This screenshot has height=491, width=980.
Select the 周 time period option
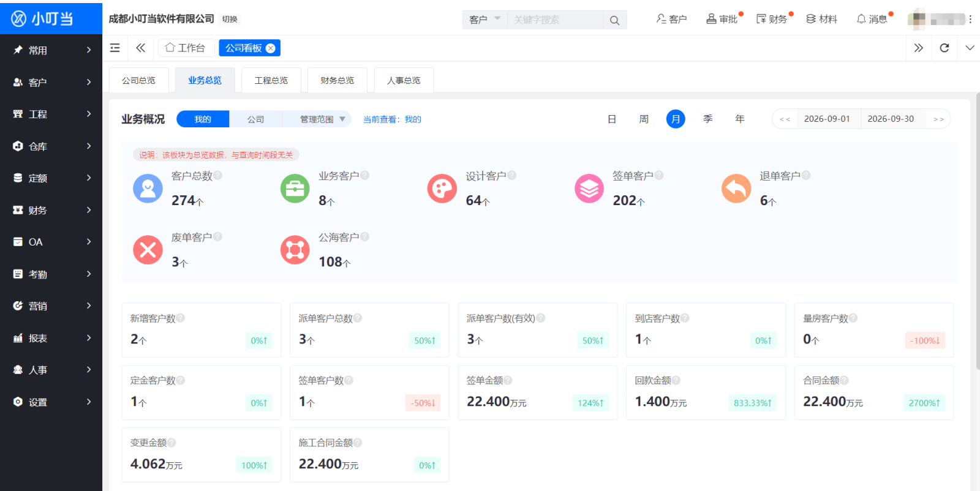pyautogui.click(x=644, y=119)
